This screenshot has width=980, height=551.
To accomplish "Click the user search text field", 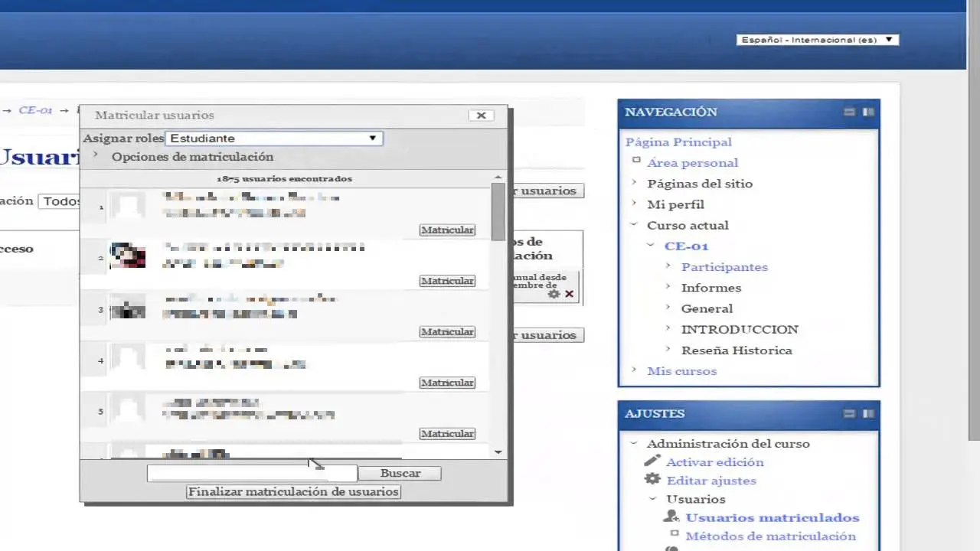I will tap(252, 473).
